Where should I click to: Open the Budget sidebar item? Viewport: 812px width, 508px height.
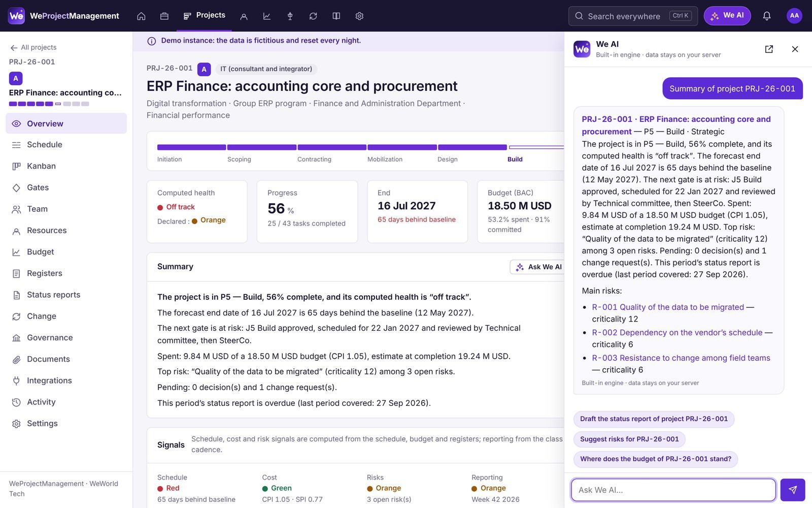click(66, 252)
